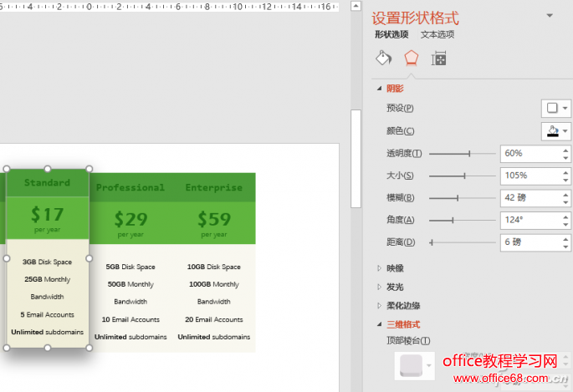
Task: Collapse the 三维格式 (3-D Format) section
Action: pyautogui.click(x=379, y=324)
